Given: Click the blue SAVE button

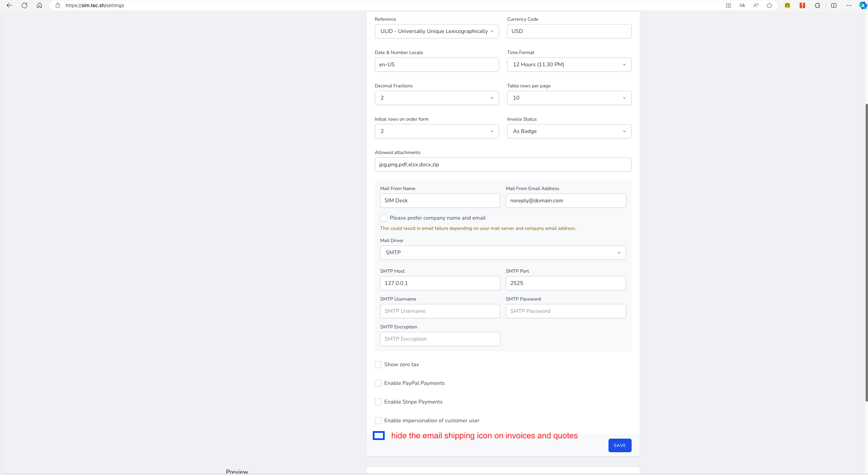Looking at the screenshot, I should click(620, 445).
